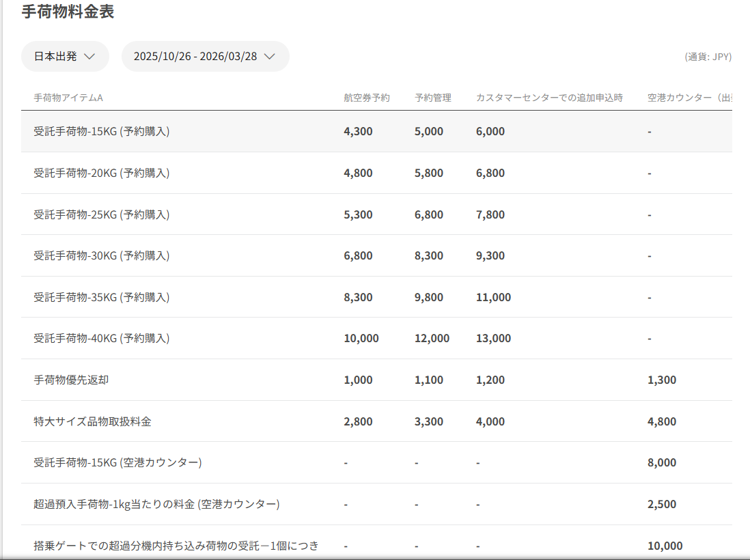Screen dimensions: 750x560
Task: Click the 手荷物優先返却 row label
Action: click(71, 380)
